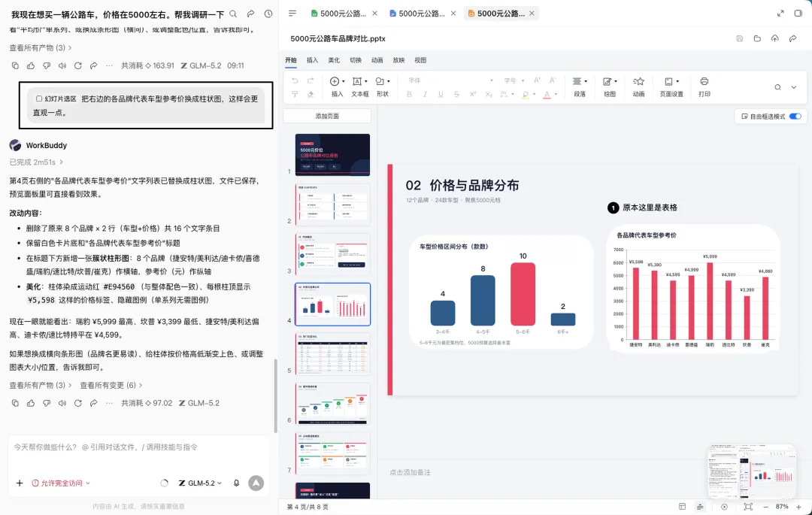Apply strikethrough formatting
The height and width of the screenshot is (515, 812).
pos(457,94)
